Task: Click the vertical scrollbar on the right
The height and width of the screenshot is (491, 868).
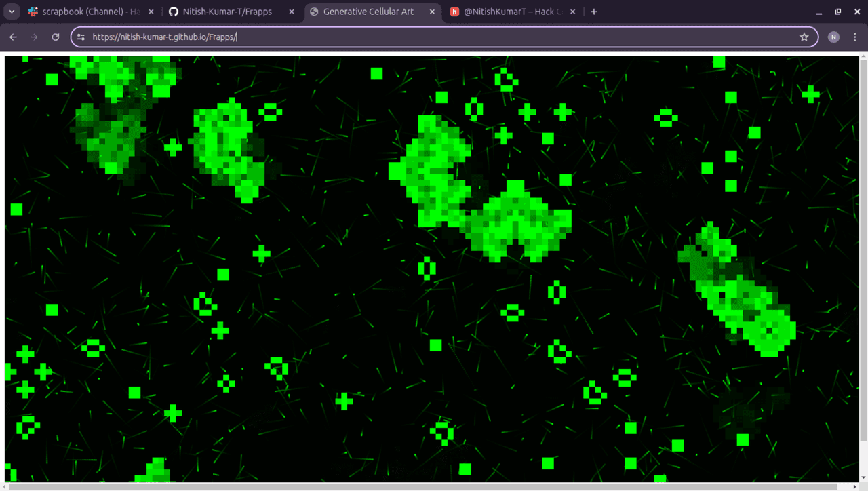Action: tap(863, 244)
